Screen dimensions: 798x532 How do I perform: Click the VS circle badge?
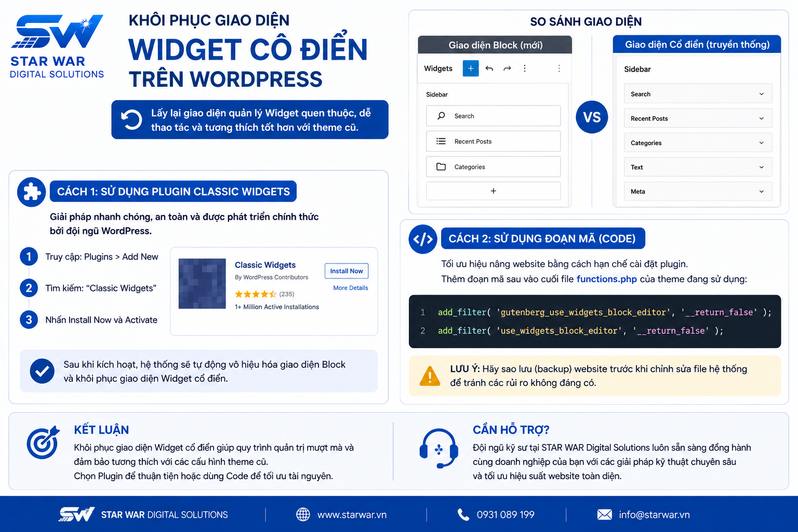[592, 117]
